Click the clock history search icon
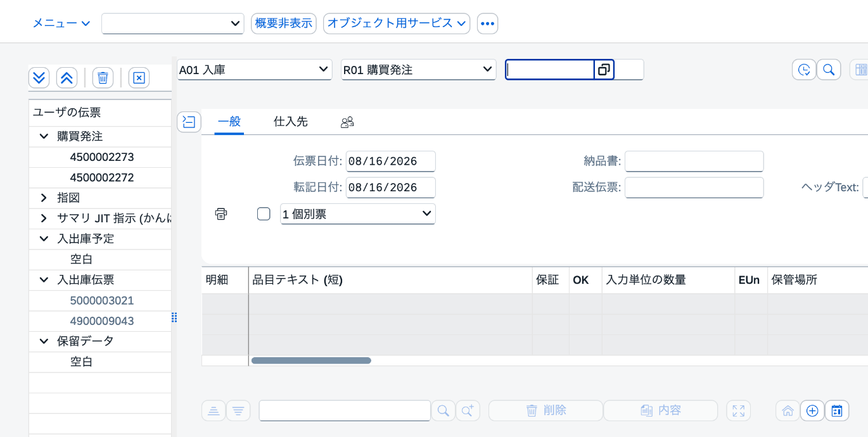 [804, 70]
